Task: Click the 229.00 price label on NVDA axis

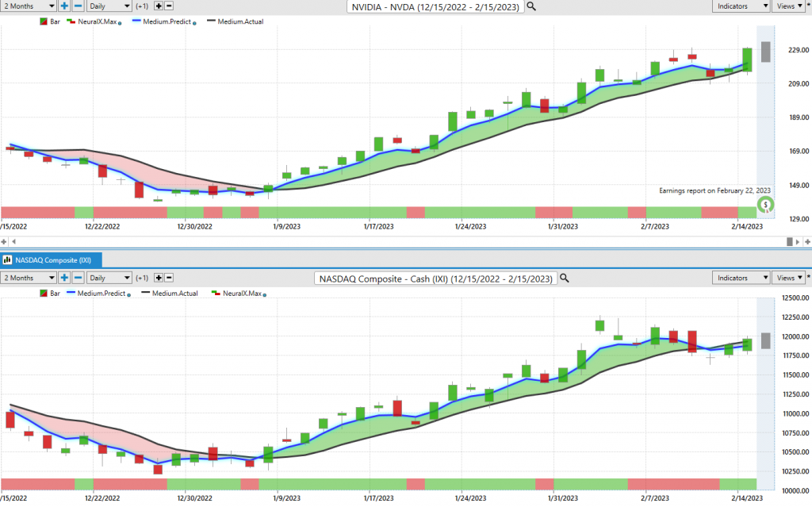Action: coord(798,50)
